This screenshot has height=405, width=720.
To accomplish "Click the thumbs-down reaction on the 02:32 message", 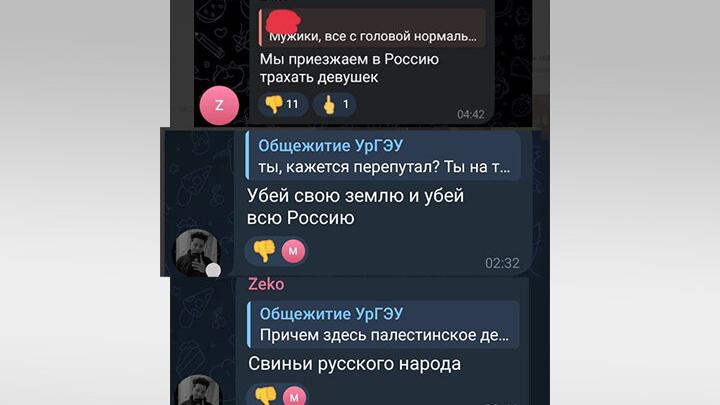I will coord(264,251).
